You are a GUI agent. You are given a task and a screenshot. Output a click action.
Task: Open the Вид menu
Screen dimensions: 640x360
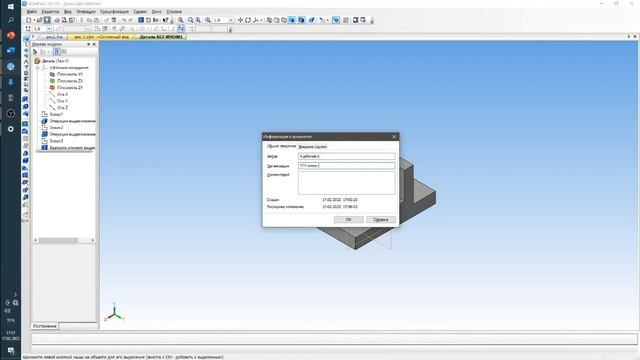[68, 11]
